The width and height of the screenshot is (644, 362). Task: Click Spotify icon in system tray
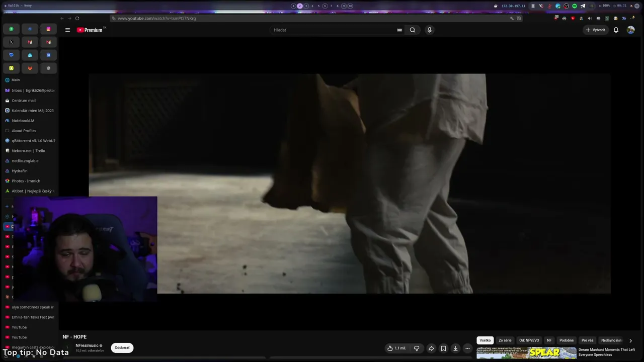click(x=575, y=6)
